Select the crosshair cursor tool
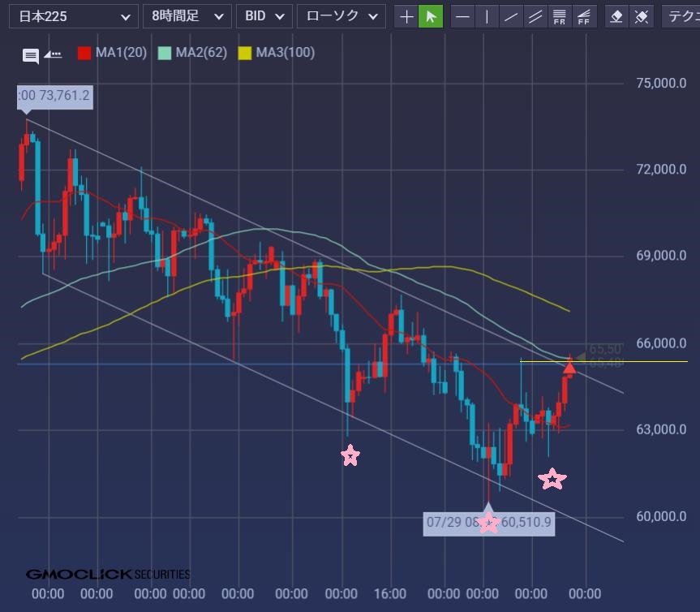 pyautogui.click(x=406, y=17)
